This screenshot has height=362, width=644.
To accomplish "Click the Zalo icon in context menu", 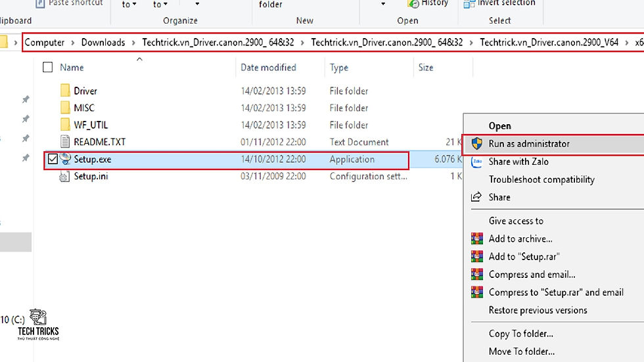I will coord(476,162).
